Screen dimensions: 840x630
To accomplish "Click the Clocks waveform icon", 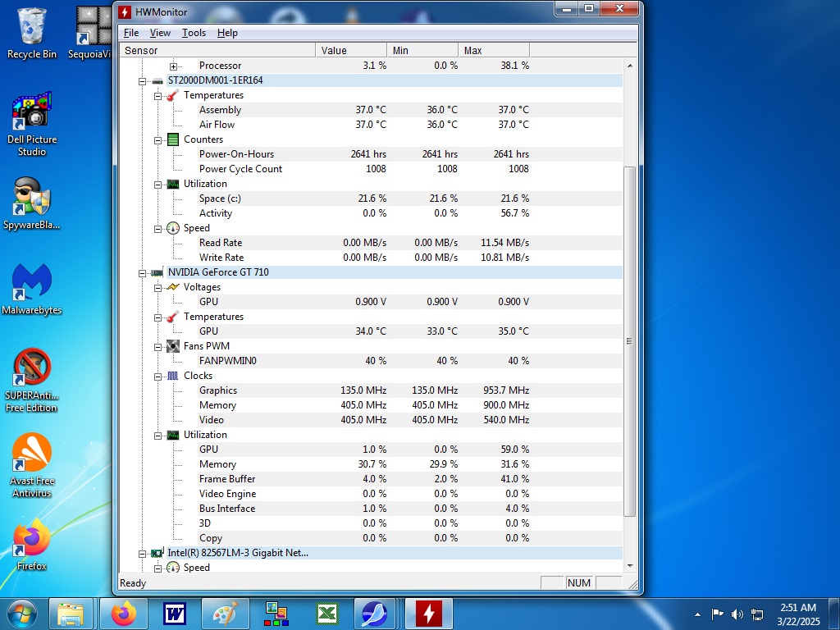I will tap(172, 376).
